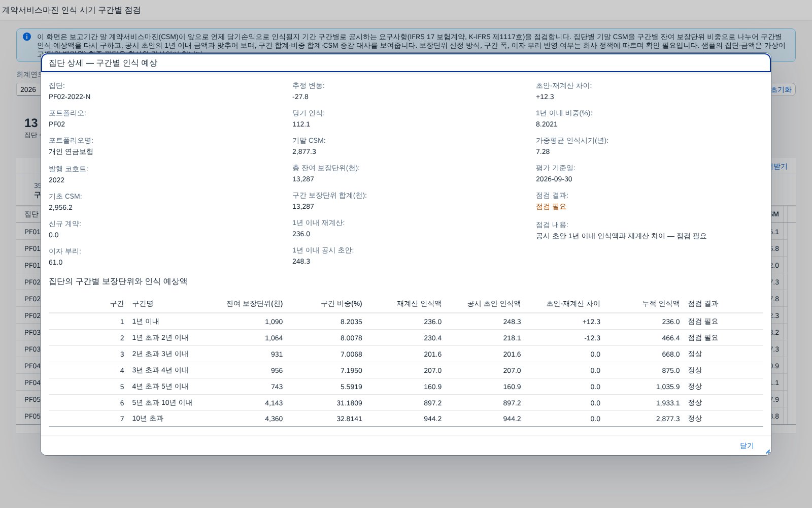Click the 재계산 인식액 column header
The image size is (812, 508).
(419, 304)
